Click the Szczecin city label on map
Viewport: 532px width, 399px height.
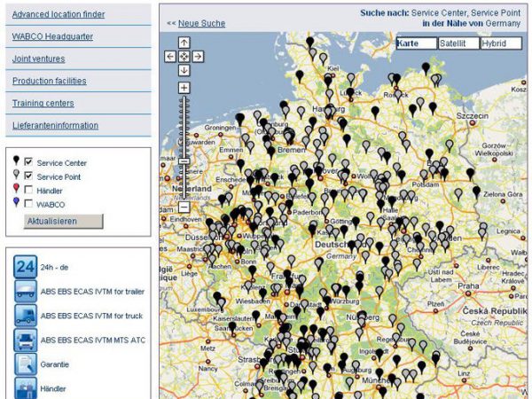coord(473,116)
